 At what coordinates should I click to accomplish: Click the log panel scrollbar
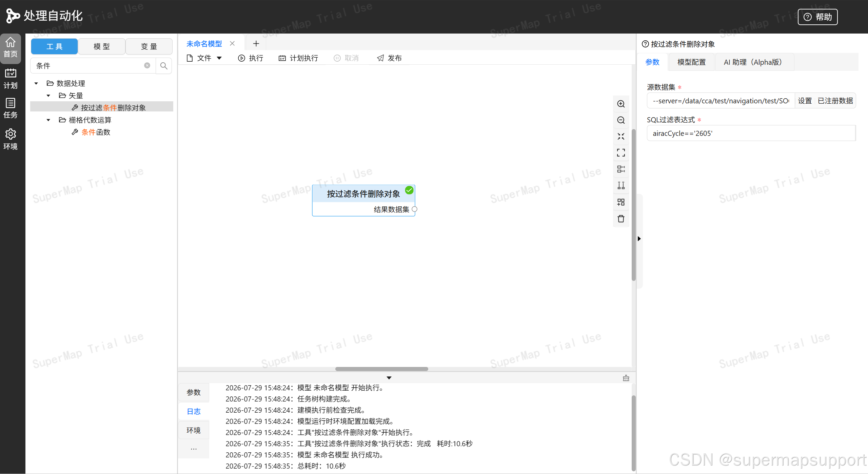coord(633,433)
